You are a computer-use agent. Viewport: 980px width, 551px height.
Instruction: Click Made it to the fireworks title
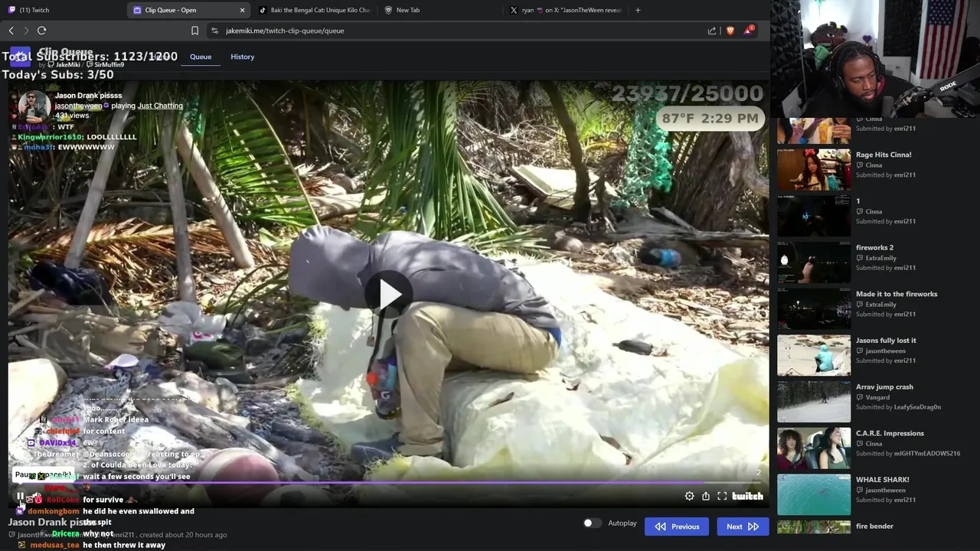(897, 294)
